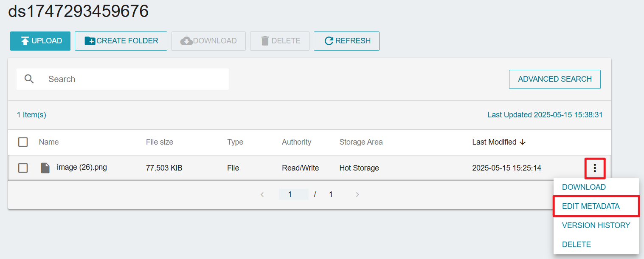Click the magnifying glass search icon
Viewport: 644px width, 259px height.
[x=29, y=79]
